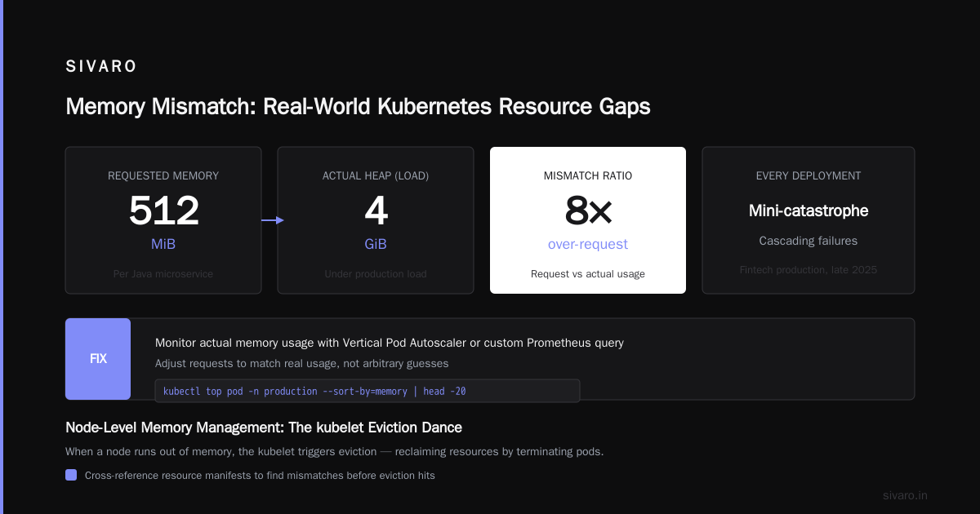Viewport: 980px width, 514px height.
Task: Click the Memory Mismatch slide title
Action: tap(358, 107)
